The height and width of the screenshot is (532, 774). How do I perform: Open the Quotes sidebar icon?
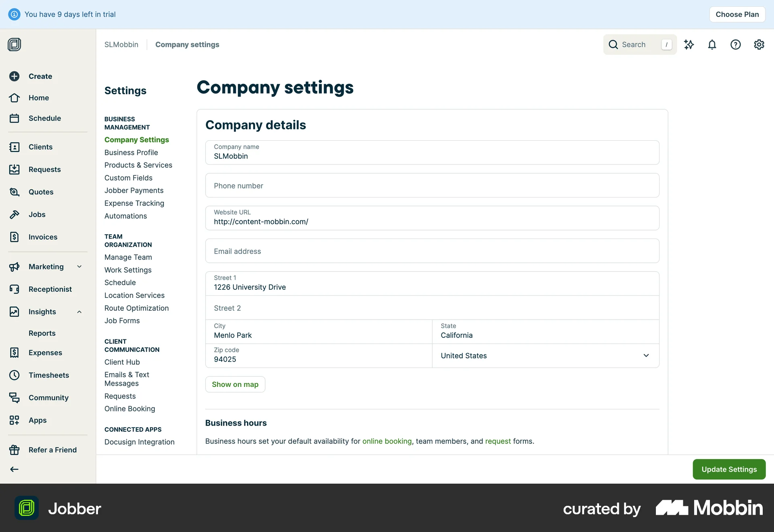tap(15, 192)
